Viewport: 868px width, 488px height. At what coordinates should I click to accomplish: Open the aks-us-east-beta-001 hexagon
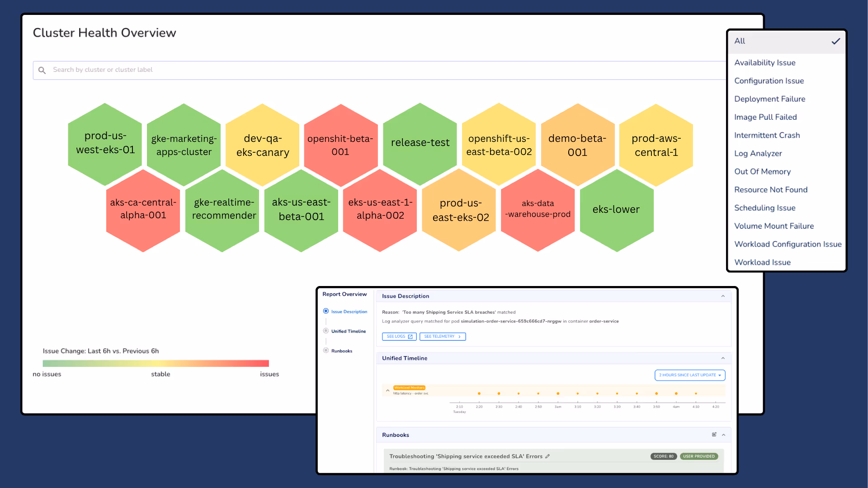click(x=301, y=210)
